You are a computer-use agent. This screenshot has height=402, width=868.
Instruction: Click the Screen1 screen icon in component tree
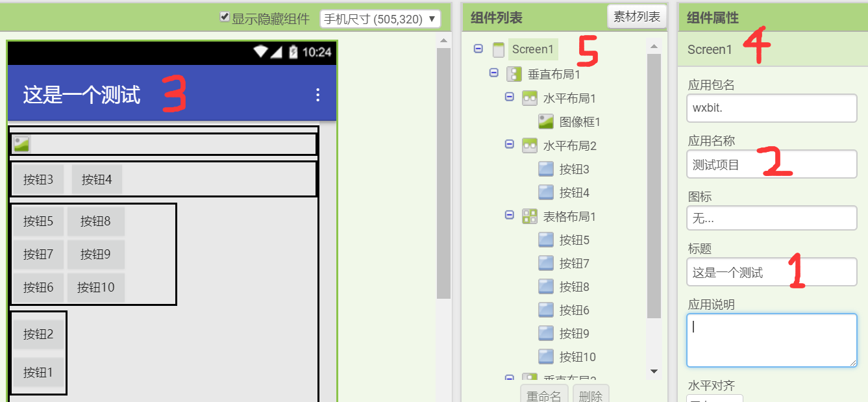[497, 49]
